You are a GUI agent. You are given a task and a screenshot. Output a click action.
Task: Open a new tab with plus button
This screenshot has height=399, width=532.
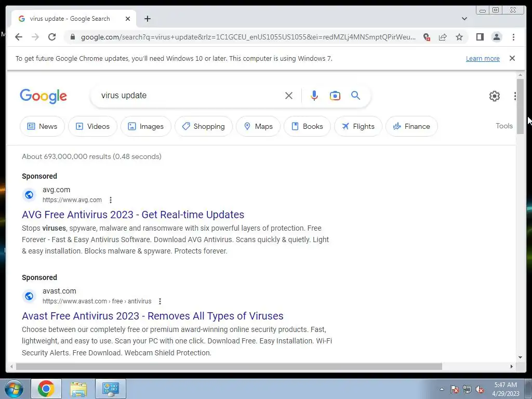(147, 19)
